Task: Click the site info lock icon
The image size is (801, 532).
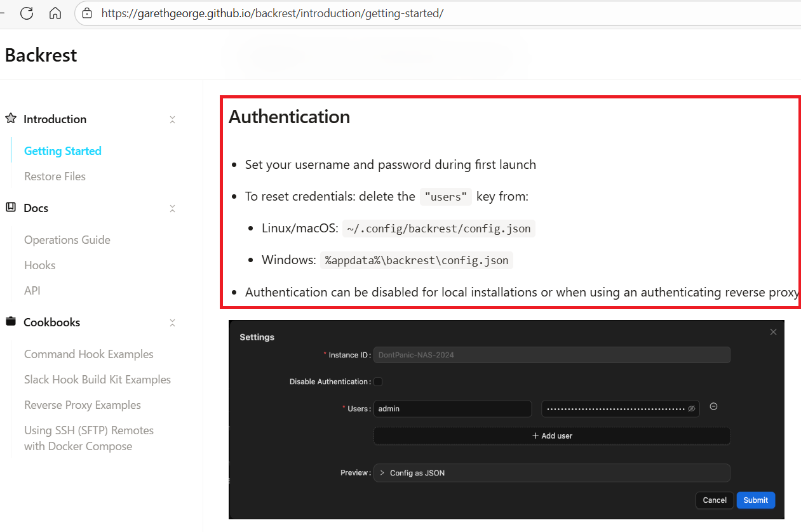Action: click(88, 13)
